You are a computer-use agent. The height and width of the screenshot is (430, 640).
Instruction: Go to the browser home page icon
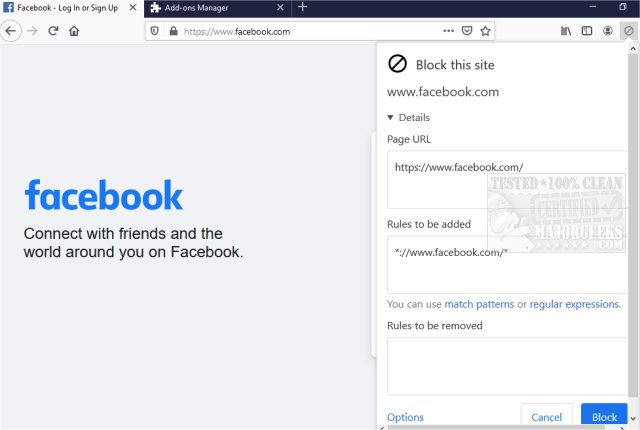tap(74, 31)
